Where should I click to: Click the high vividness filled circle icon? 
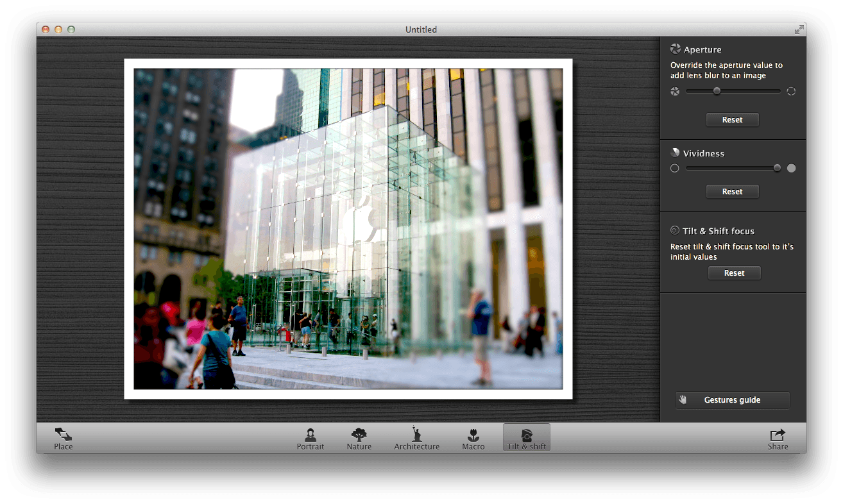pos(791,168)
